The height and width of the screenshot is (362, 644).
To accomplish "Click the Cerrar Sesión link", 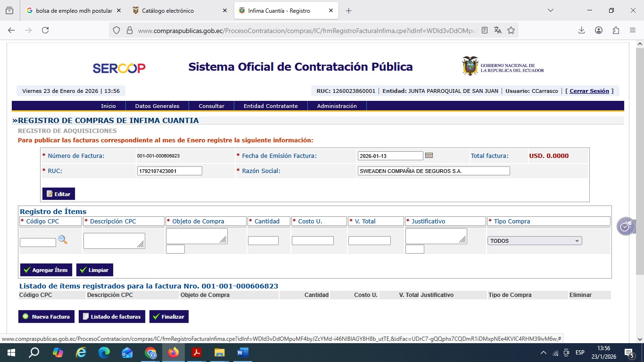I will [x=589, y=91].
